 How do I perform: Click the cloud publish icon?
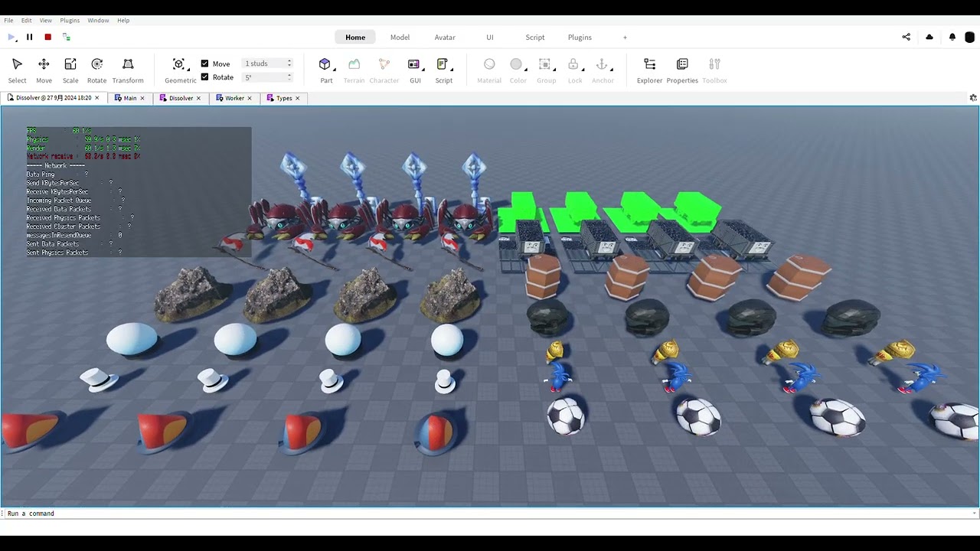929,37
